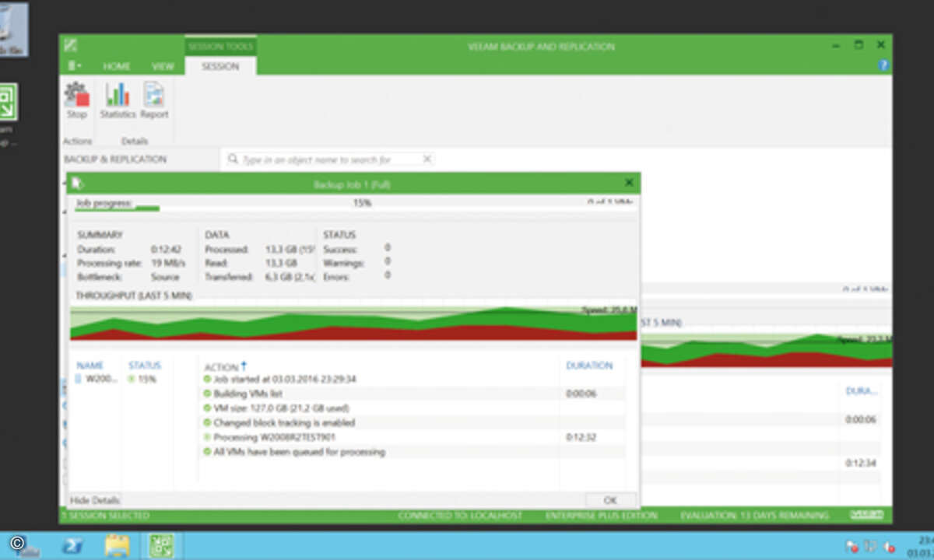Click the job icon in the Backup Job dialog title
This screenshot has width=934, height=560.
pos(75,184)
